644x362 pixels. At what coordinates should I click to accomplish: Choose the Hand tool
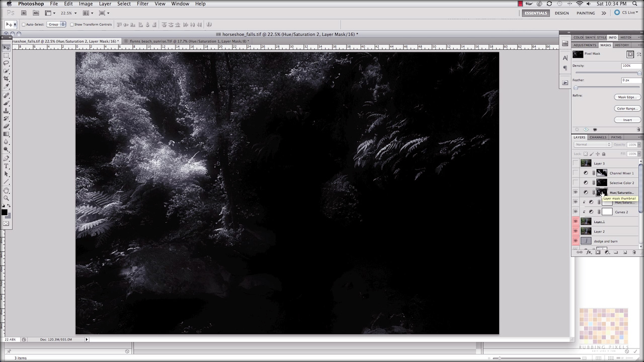[6, 190]
